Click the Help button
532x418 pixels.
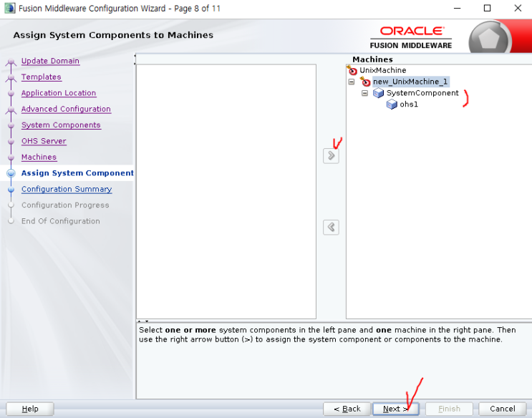click(30, 409)
